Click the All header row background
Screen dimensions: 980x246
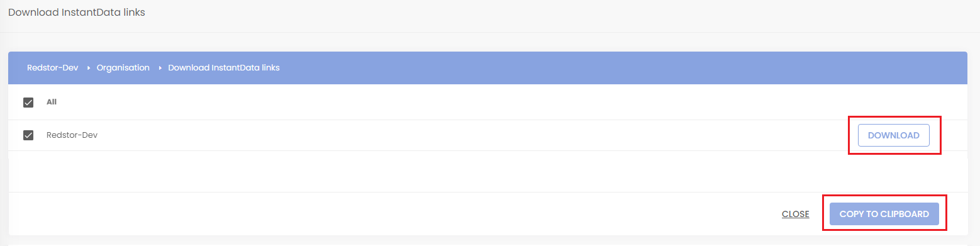coord(487,102)
